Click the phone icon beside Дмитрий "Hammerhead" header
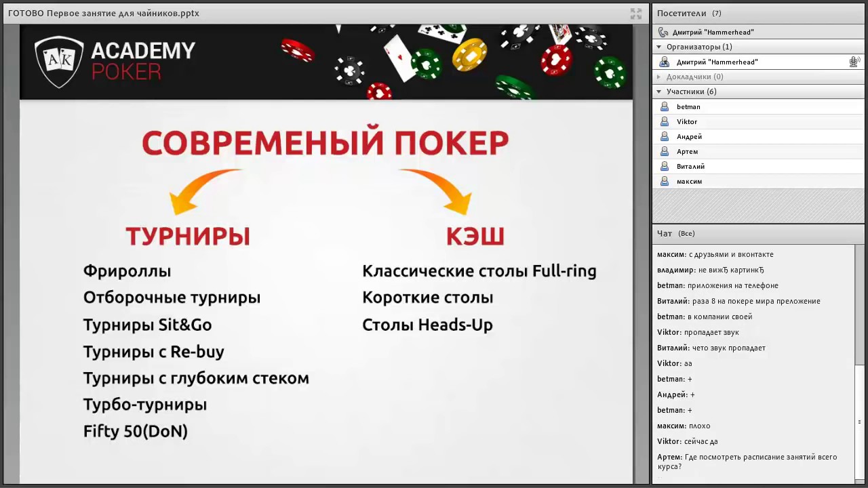The image size is (868, 488). (663, 32)
